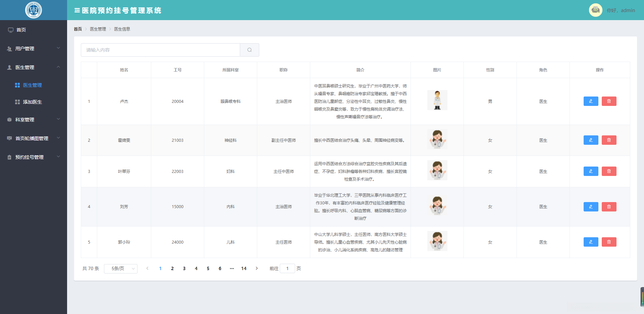Select 添加医生 in the sidebar
The width and height of the screenshot is (644, 314).
32,102
